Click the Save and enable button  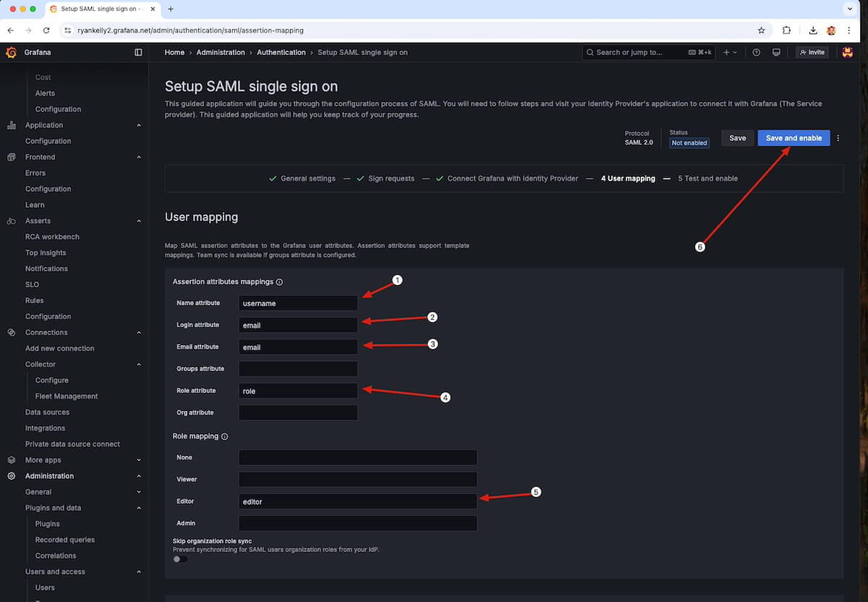(793, 138)
